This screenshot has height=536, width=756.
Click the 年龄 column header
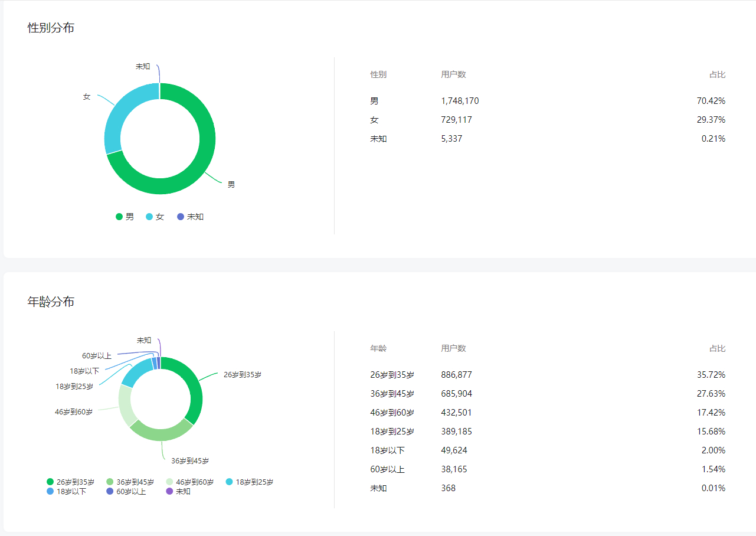coord(378,348)
